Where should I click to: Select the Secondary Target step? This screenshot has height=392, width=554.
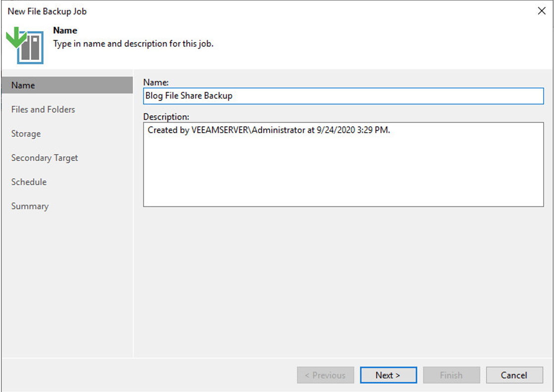[44, 158]
